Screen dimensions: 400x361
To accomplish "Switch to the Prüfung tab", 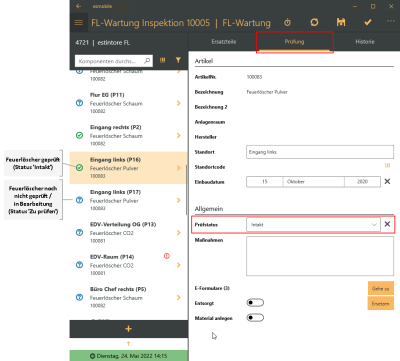I will point(294,42).
